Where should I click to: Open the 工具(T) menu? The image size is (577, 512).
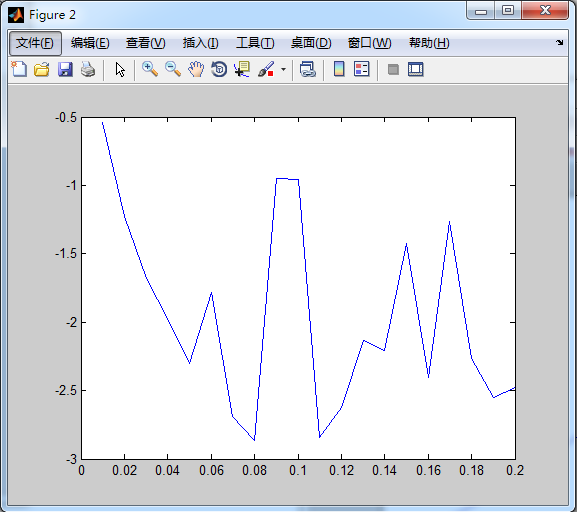point(255,43)
